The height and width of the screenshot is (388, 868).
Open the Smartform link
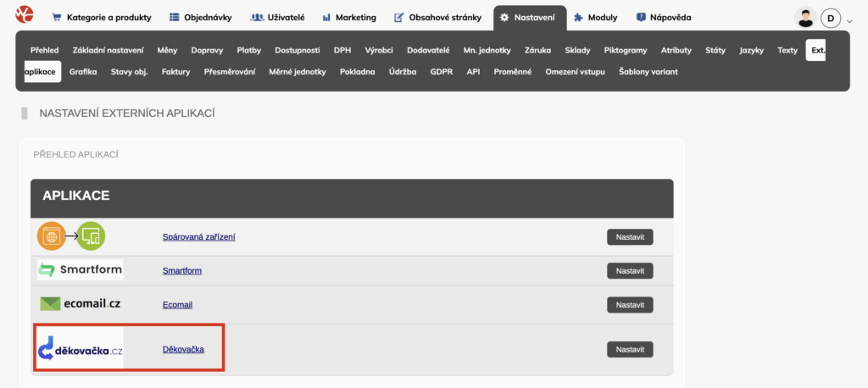click(182, 271)
